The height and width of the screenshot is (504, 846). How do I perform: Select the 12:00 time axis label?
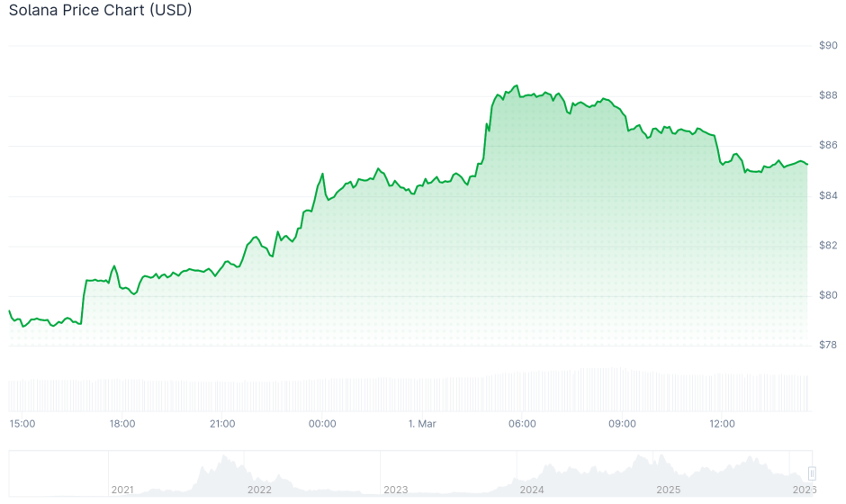pos(722,424)
